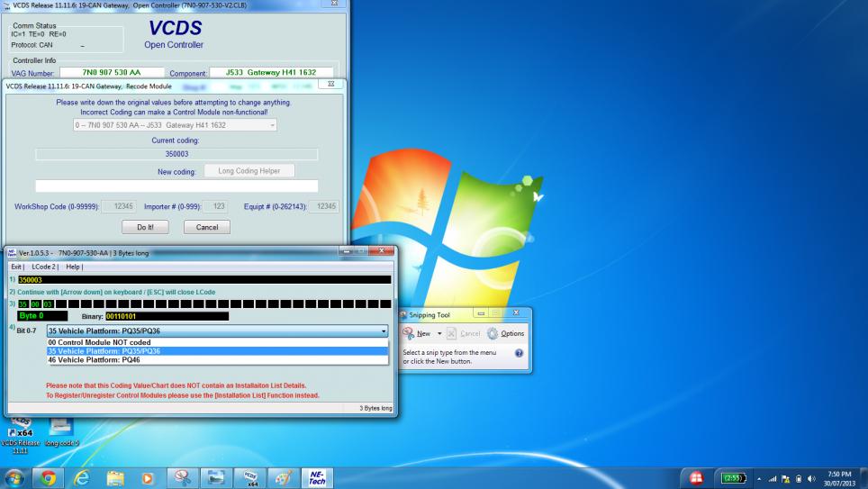The height and width of the screenshot is (489, 868).
Task: Open Windows Explorer folder in taskbar
Action: click(x=115, y=477)
